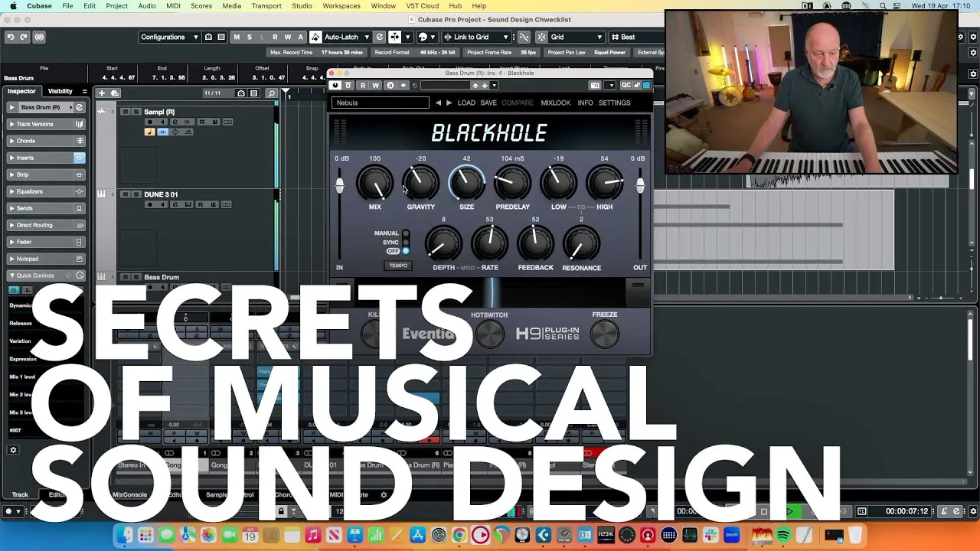Open the QC quick controls in plug-in header
980x551 pixels.
tap(626, 85)
